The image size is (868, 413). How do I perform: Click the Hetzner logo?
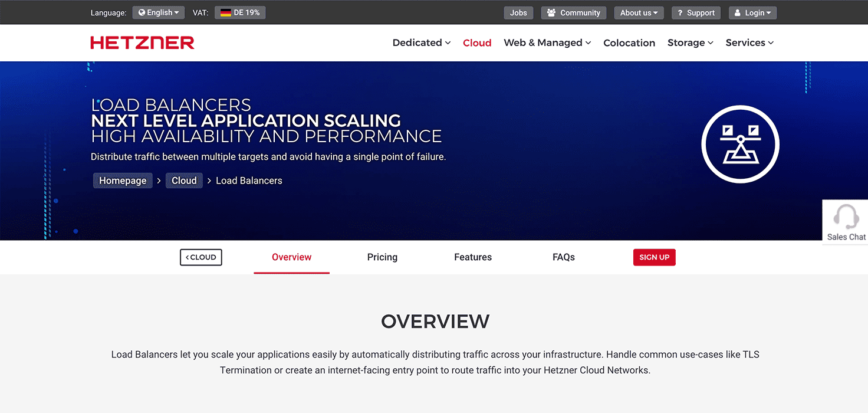tap(142, 42)
